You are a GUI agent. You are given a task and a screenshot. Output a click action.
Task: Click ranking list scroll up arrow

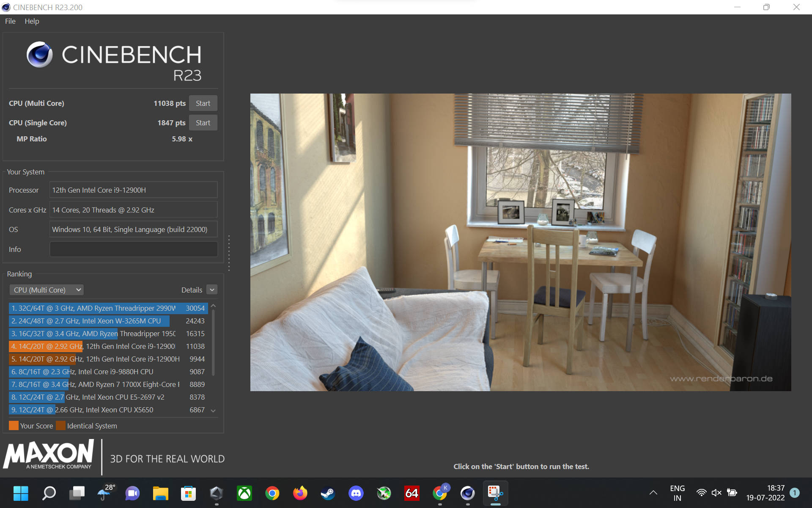(213, 306)
